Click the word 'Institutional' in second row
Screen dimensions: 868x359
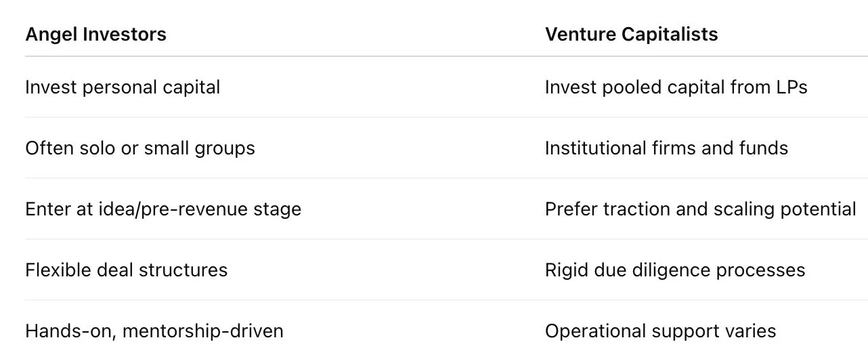click(596, 148)
